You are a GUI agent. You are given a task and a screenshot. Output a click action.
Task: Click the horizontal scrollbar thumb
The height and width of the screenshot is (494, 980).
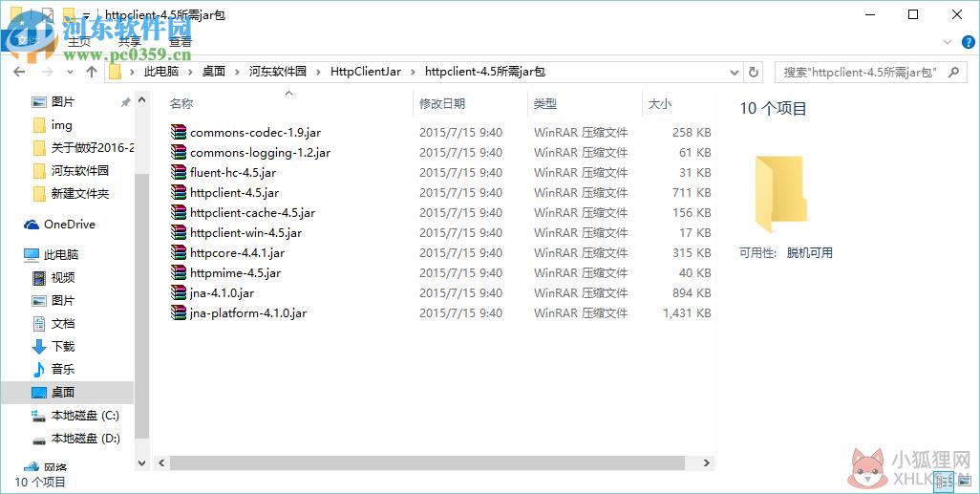coord(428,462)
